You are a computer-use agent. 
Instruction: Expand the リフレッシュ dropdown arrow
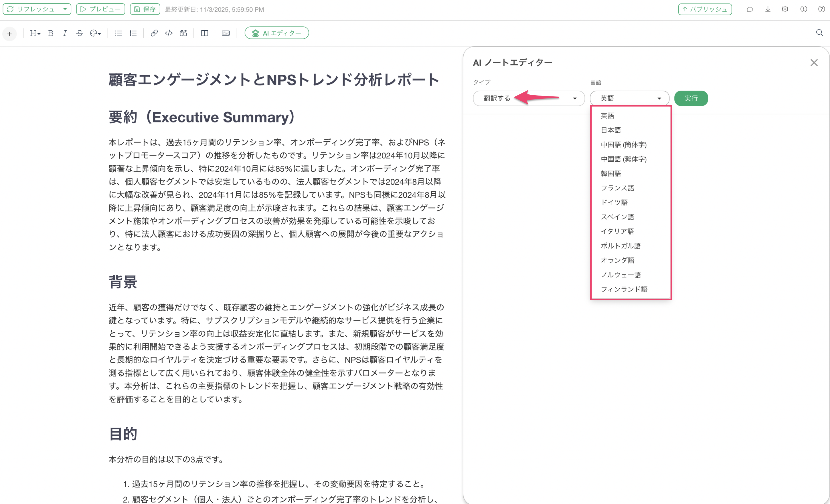pyautogui.click(x=65, y=9)
